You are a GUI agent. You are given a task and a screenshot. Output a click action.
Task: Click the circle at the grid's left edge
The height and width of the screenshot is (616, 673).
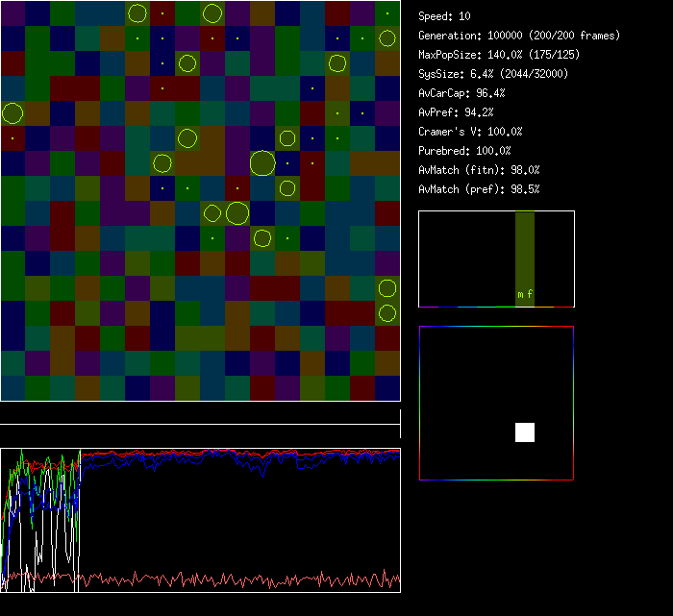tap(12, 113)
